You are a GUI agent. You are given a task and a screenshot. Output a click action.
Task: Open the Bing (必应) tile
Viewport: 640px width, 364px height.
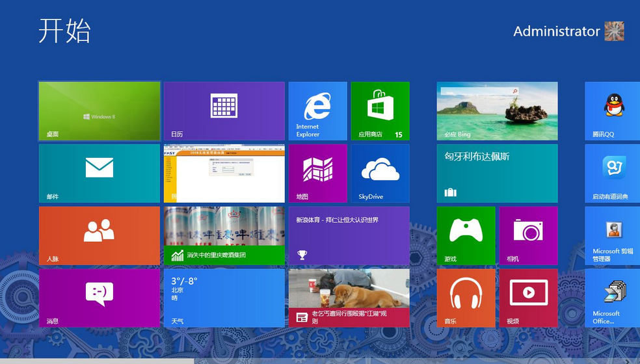497,111
